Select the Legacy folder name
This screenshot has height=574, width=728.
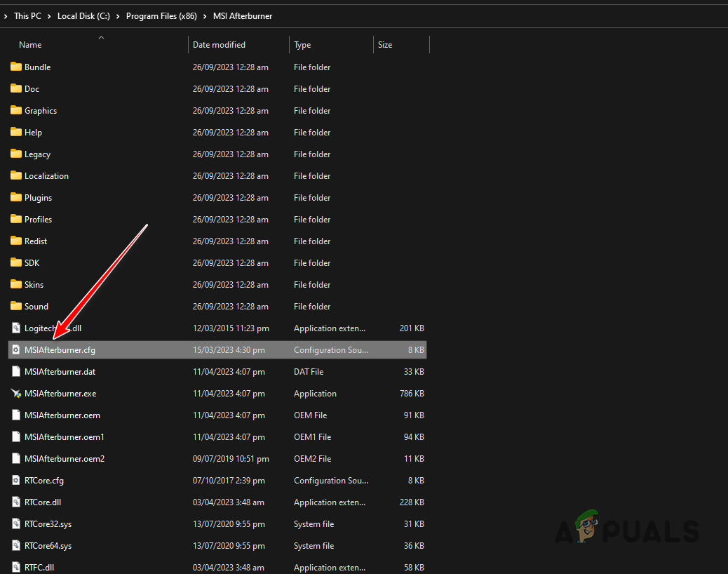[38, 154]
